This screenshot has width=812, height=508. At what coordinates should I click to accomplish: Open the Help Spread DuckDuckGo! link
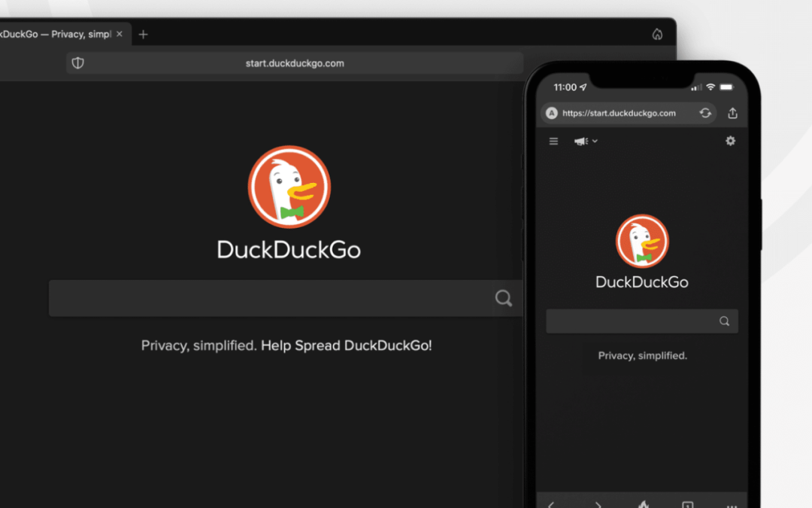346,345
